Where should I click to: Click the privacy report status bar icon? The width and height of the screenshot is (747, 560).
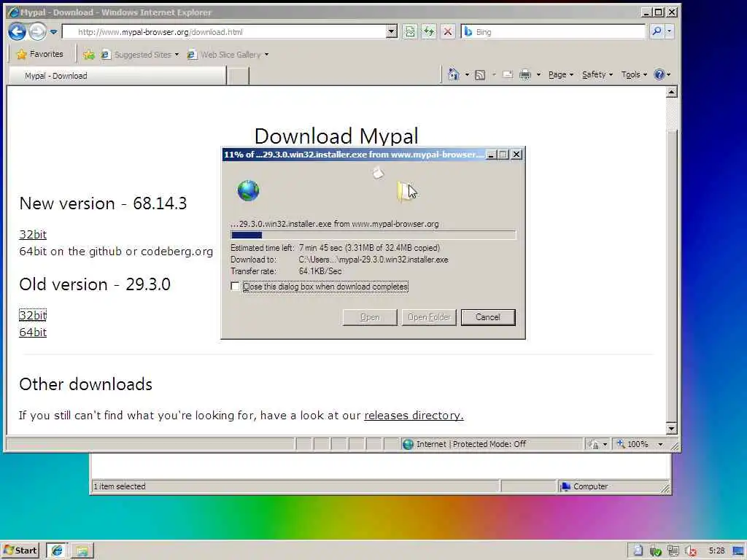[594, 444]
